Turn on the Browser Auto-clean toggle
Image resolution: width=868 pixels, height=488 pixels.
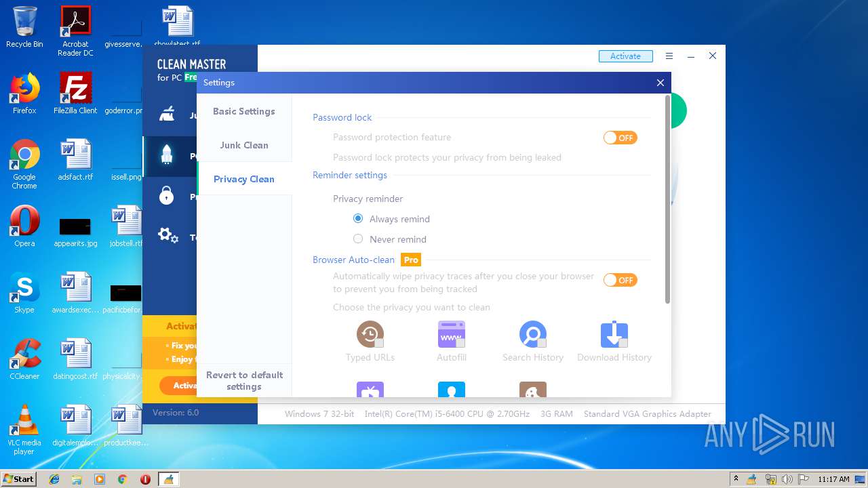(x=620, y=280)
